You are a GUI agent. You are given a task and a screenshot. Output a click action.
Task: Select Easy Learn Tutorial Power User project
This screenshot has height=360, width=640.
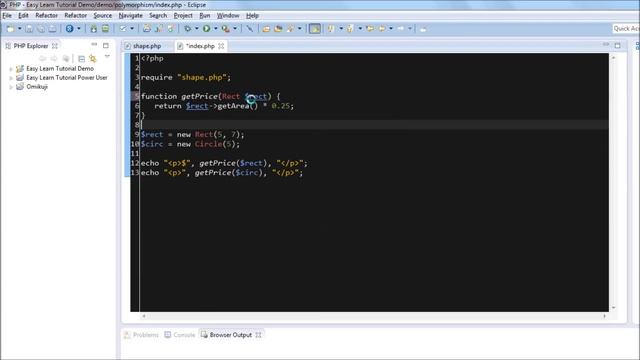(67, 78)
